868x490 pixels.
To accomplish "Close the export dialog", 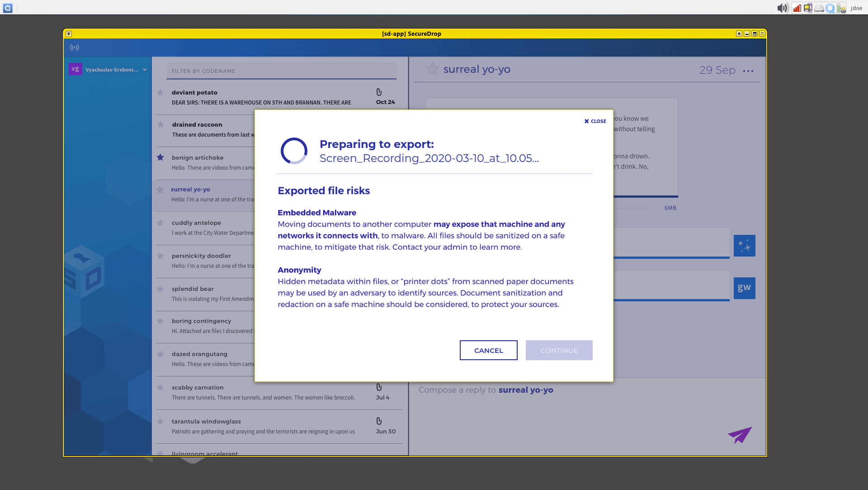I will (595, 121).
